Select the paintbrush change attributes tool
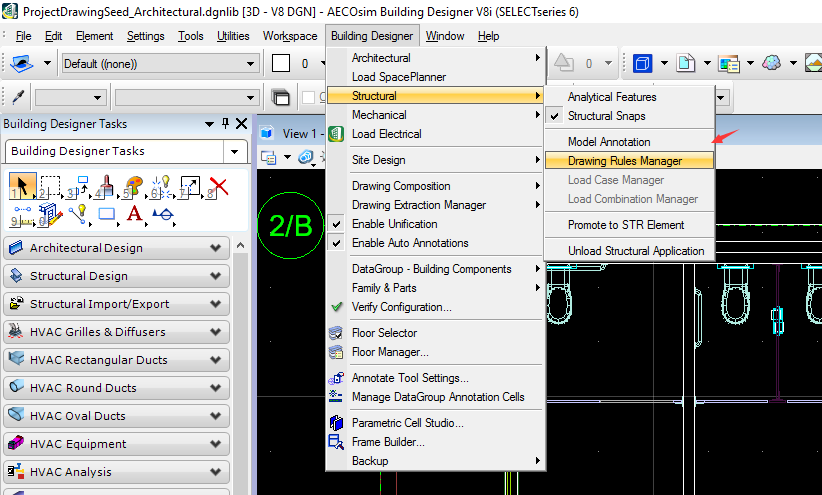The height and width of the screenshot is (495, 822). click(106, 186)
